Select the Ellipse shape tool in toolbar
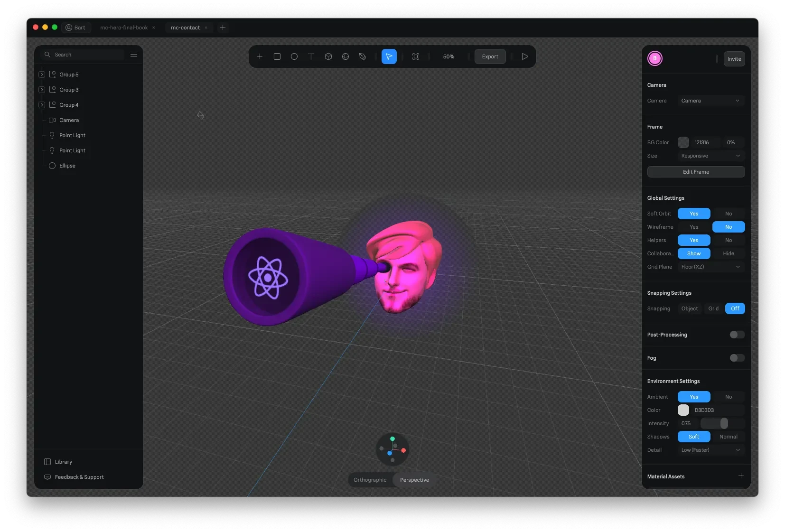785x532 pixels. click(x=294, y=56)
